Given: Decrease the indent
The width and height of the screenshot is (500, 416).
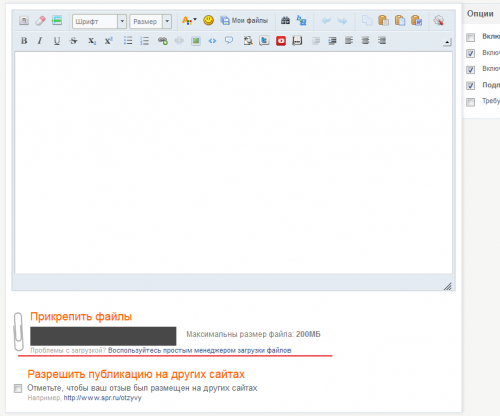Looking at the screenshot, I should (x=316, y=41).
